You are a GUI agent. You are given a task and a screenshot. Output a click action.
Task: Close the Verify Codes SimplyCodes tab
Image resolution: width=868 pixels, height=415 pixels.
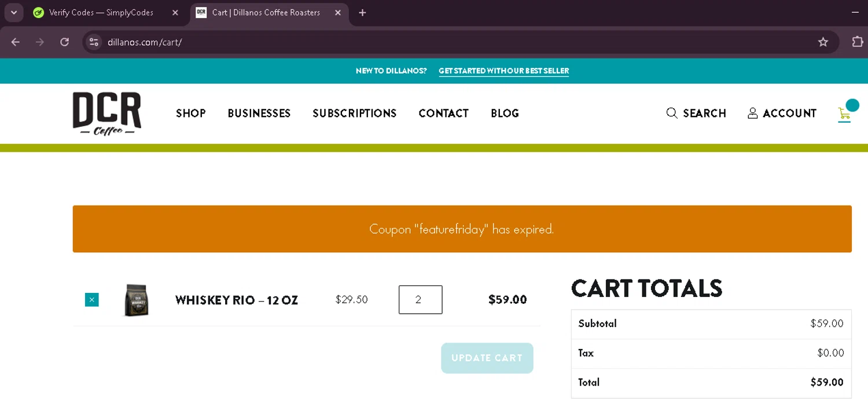175,13
